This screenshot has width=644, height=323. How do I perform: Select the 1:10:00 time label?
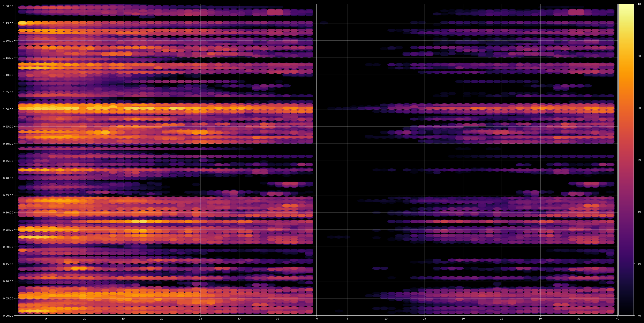tap(8, 75)
